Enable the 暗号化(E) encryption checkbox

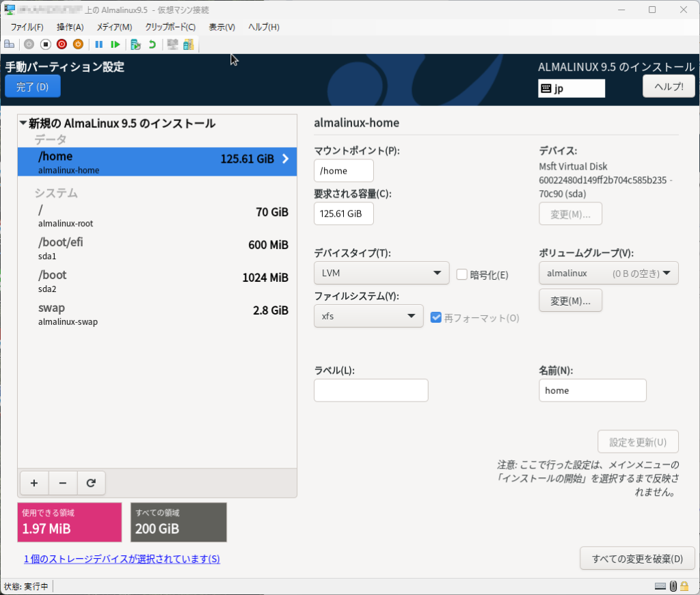[462, 275]
